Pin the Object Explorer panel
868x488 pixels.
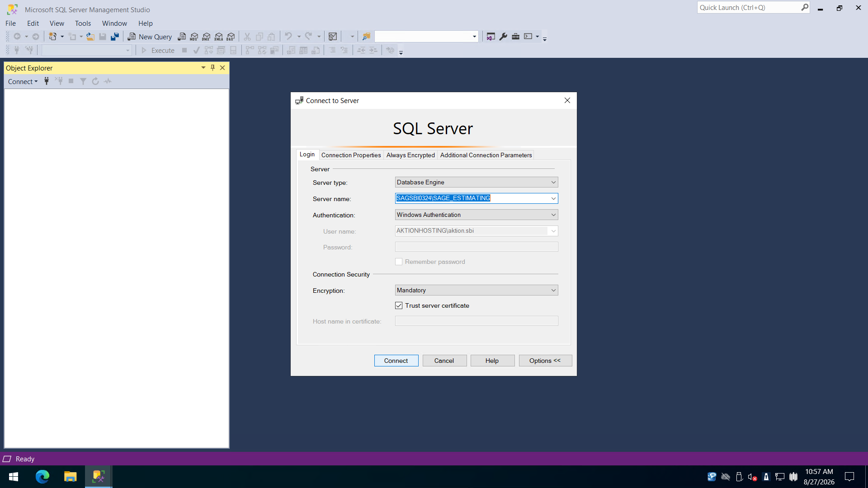(x=212, y=68)
